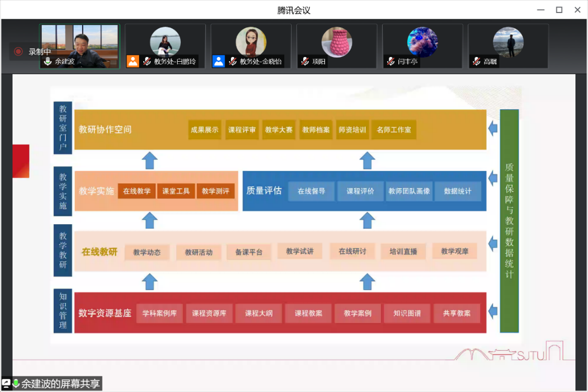Viewport: 588px width, 392px height.
Task: Minimize the 腾讯会议 meeting window
Action: tap(540, 9)
